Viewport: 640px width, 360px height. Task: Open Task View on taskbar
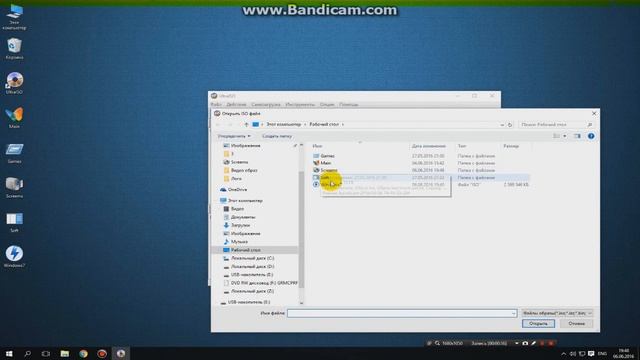[x=46, y=353]
